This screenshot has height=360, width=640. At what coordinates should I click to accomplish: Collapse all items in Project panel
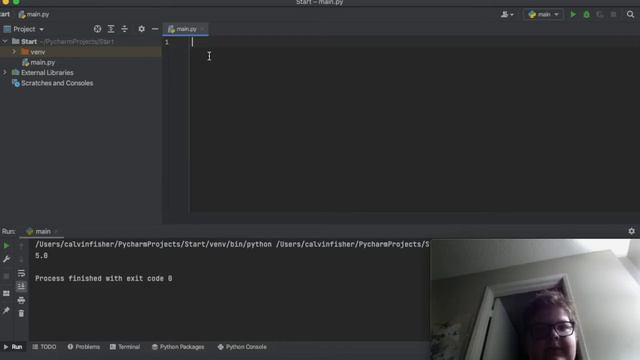pos(124,29)
